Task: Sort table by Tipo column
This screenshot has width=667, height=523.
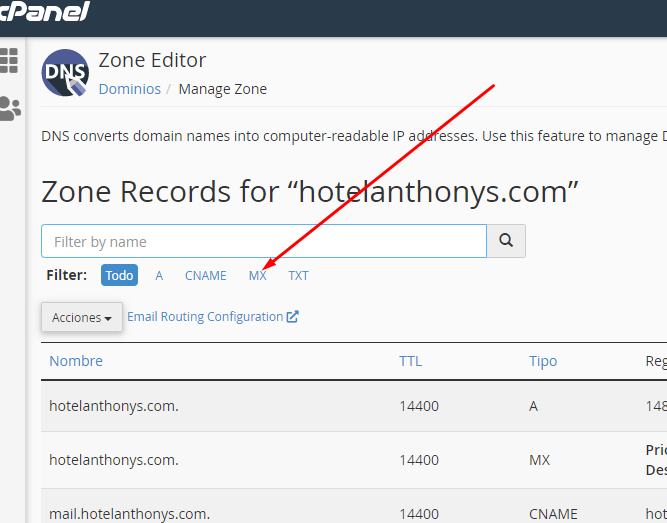Action: (543, 361)
